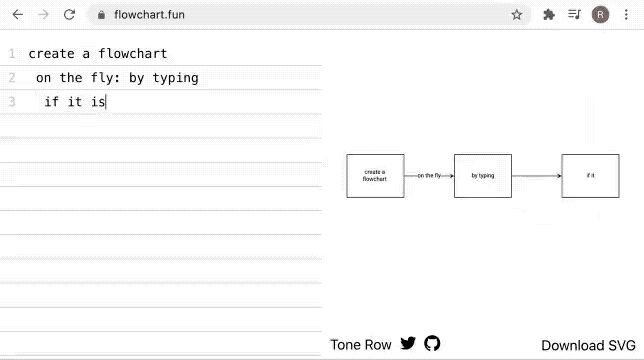
Task: Open the media control playlist icon
Action: (x=574, y=15)
